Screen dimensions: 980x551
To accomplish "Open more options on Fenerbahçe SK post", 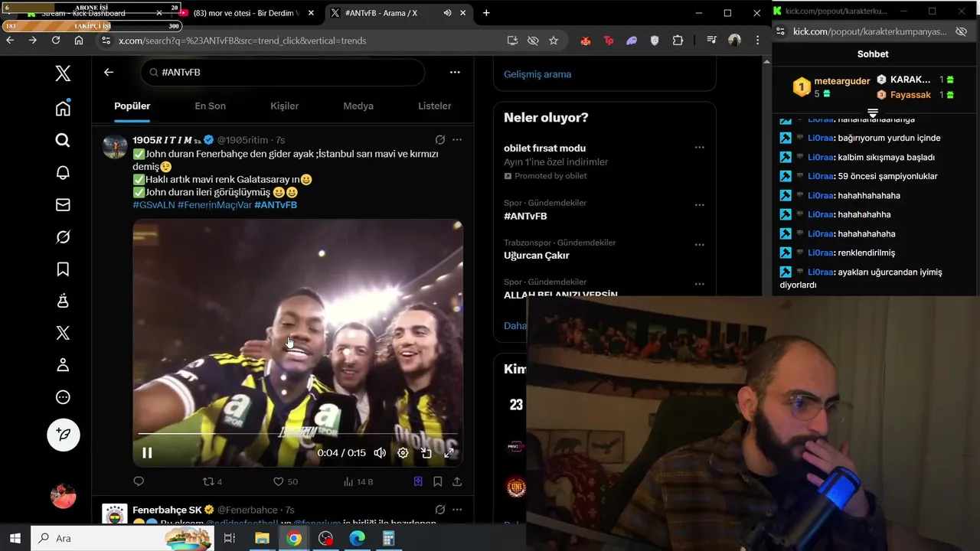I will click(x=457, y=510).
